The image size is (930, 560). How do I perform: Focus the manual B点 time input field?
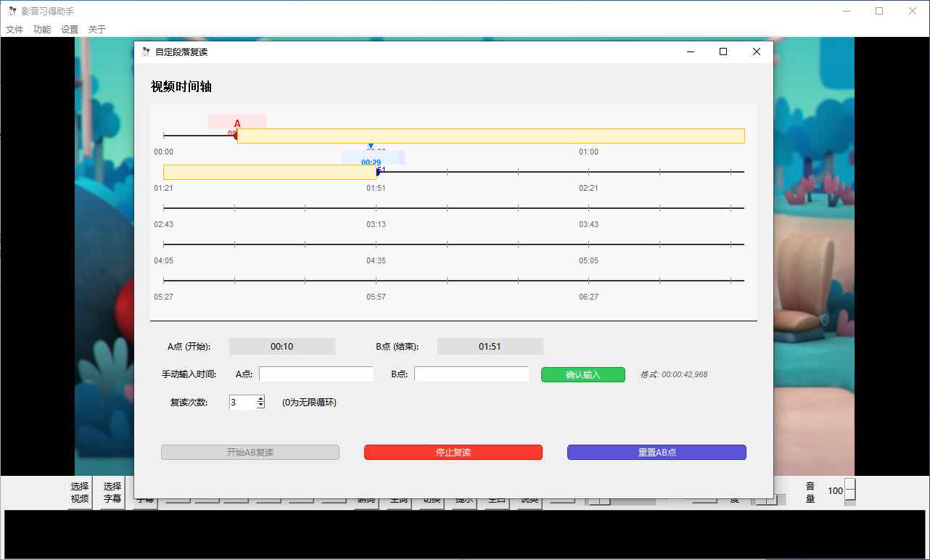(472, 374)
